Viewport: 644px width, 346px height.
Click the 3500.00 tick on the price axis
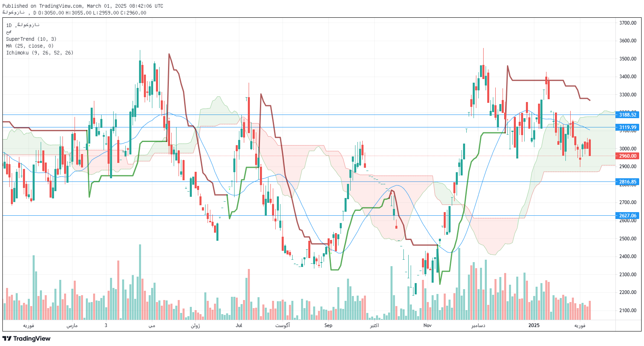click(628, 59)
